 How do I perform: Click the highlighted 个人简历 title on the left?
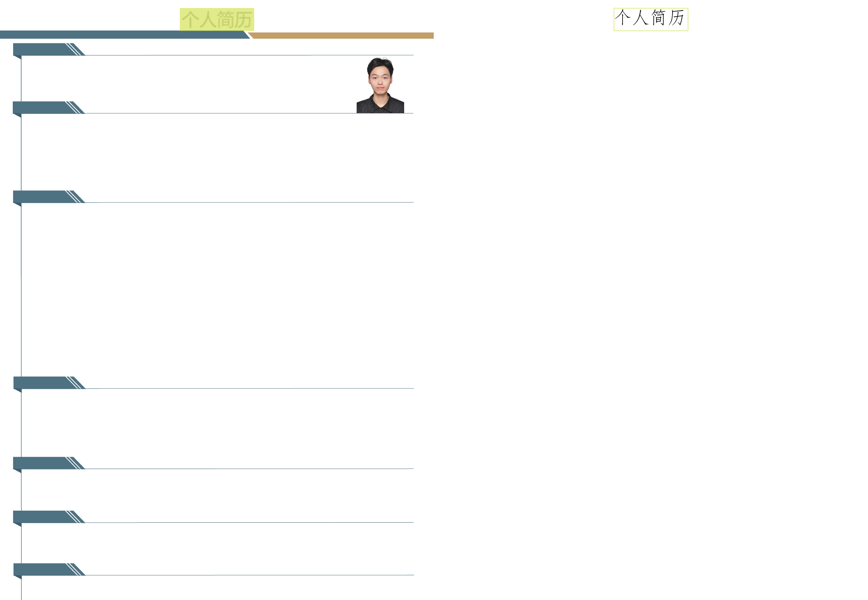pyautogui.click(x=217, y=19)
